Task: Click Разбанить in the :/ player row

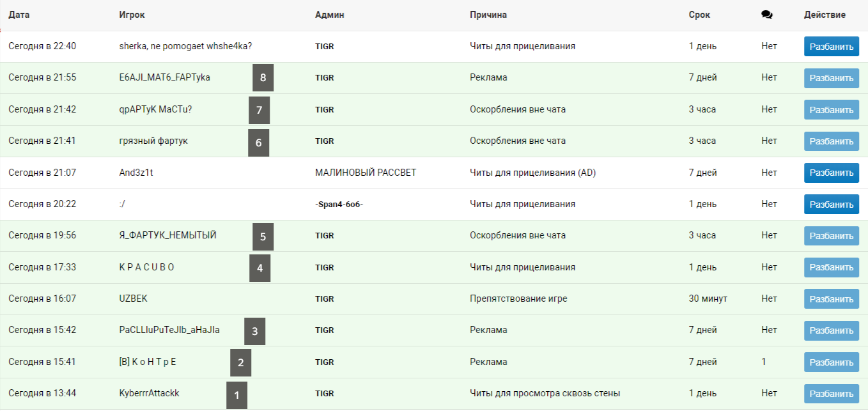Action: [831, 205]
